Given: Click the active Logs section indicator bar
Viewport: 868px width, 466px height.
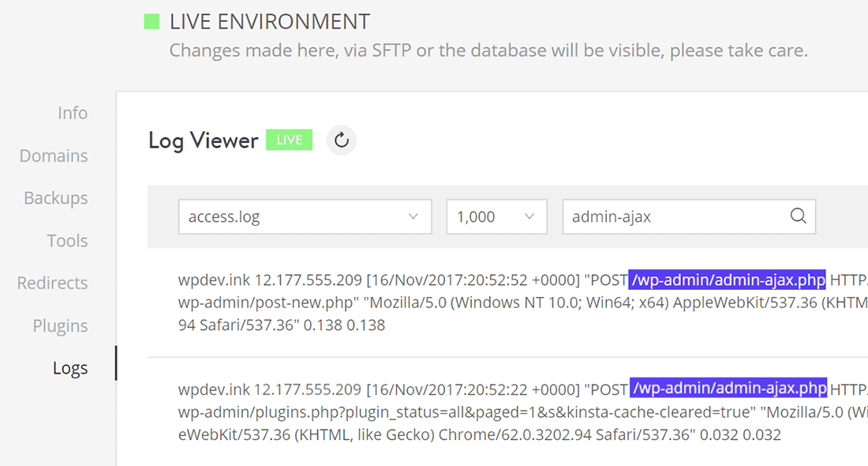Looking at the screenshot, I should tap(117, 365).
